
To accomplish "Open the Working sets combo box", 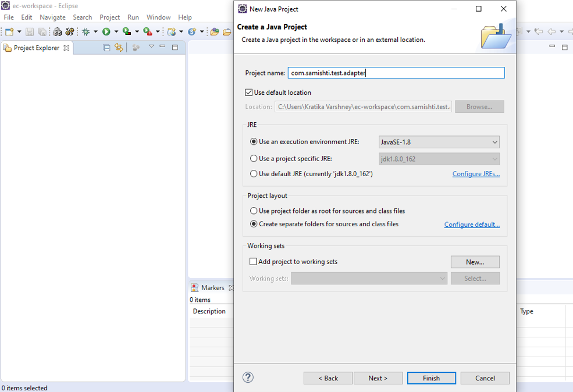I will tap(369, 279).
